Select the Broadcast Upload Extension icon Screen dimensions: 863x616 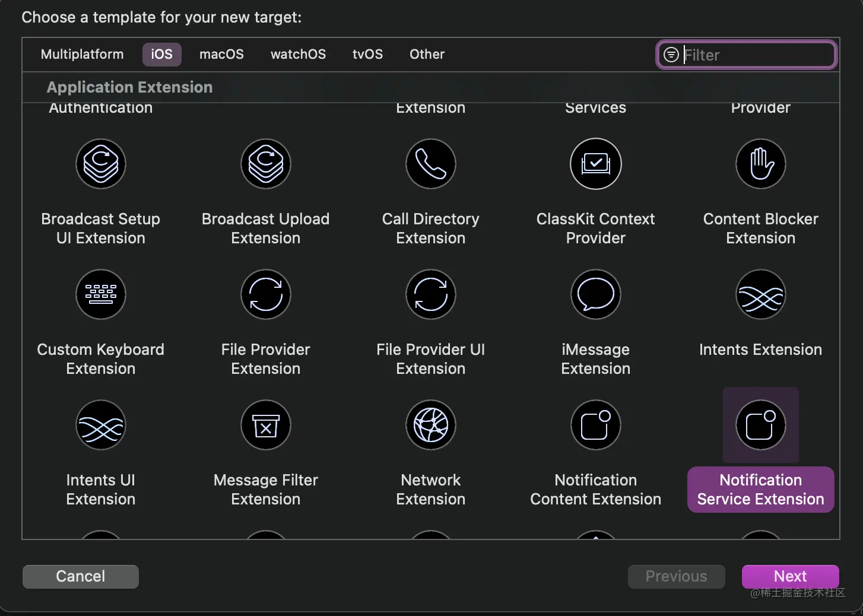(x=266, y=164)
